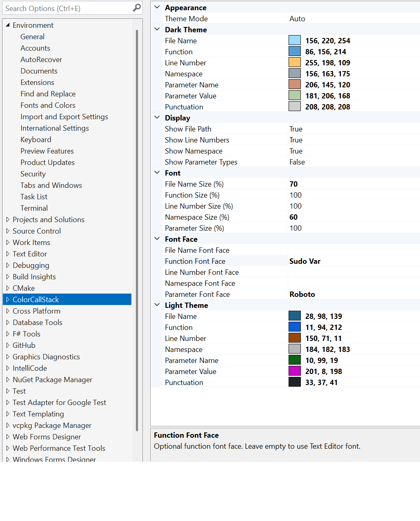
Task: Select the Show Line Numbers value
Action: click(x=296, y=140)
